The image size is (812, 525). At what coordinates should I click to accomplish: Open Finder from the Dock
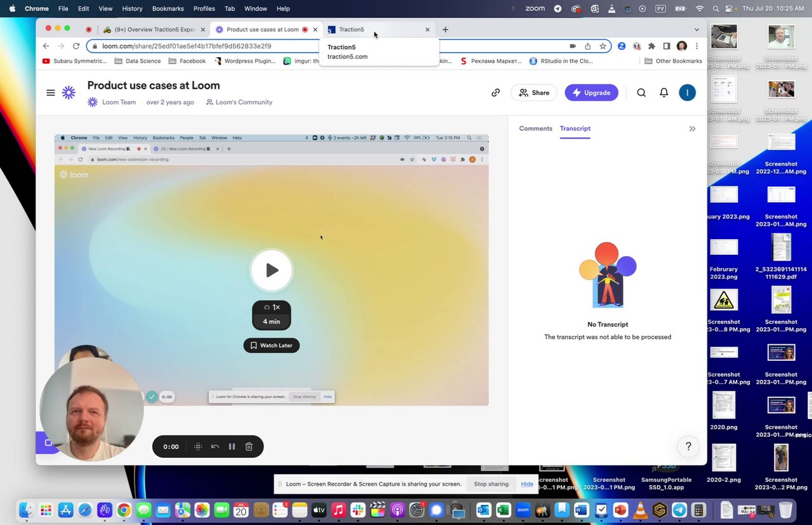26,510
